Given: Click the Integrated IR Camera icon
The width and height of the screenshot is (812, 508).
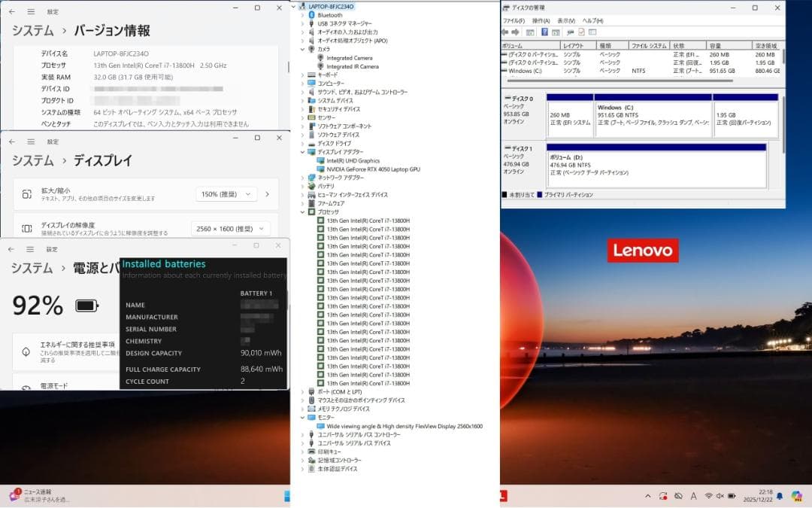Looking at the screenshot, I should 322,65.
